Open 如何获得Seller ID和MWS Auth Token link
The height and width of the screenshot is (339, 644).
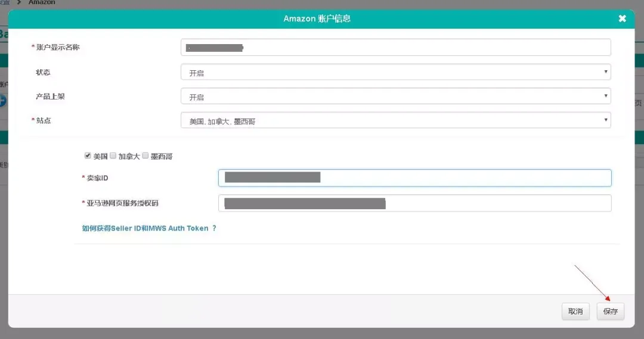click(x=149, y=228)
